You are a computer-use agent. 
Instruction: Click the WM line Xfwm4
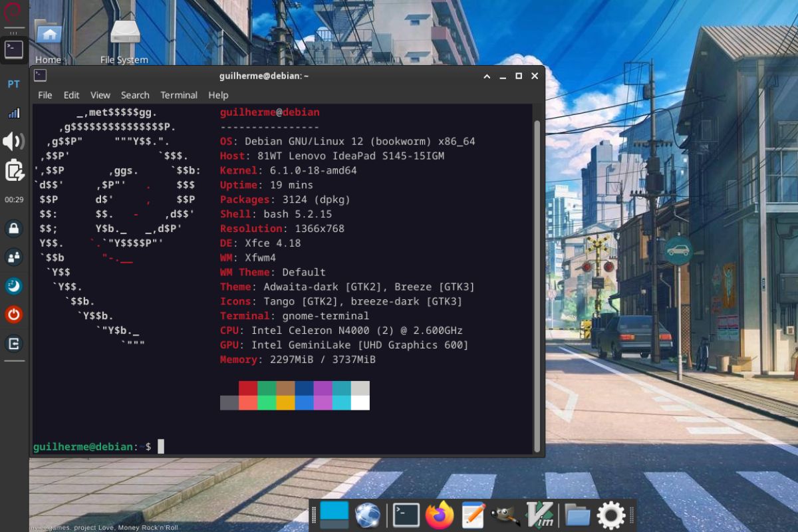(x=248, y=259)
